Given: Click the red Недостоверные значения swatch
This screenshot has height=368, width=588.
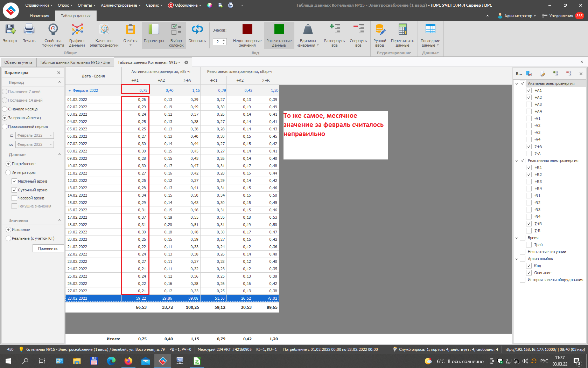Looking at the screenshot, I should pos(247,29).
